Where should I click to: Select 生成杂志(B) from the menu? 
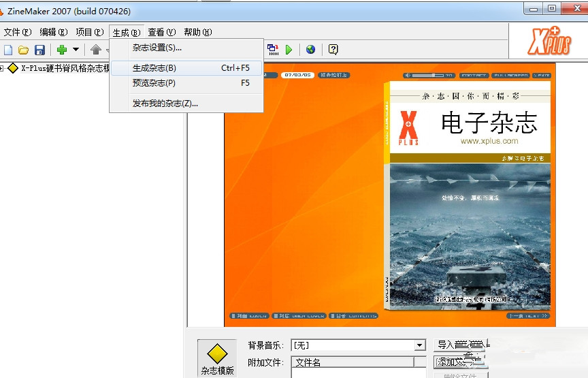tap(154, 68)
